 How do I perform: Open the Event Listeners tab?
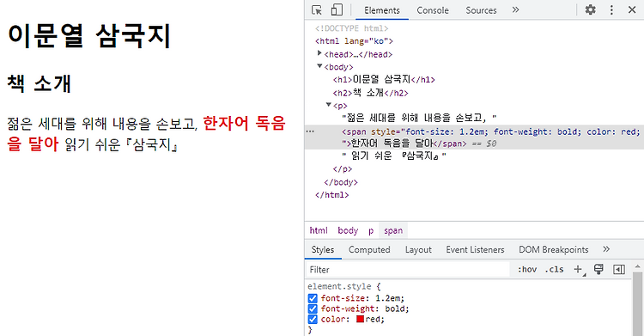tap(475, 249)
